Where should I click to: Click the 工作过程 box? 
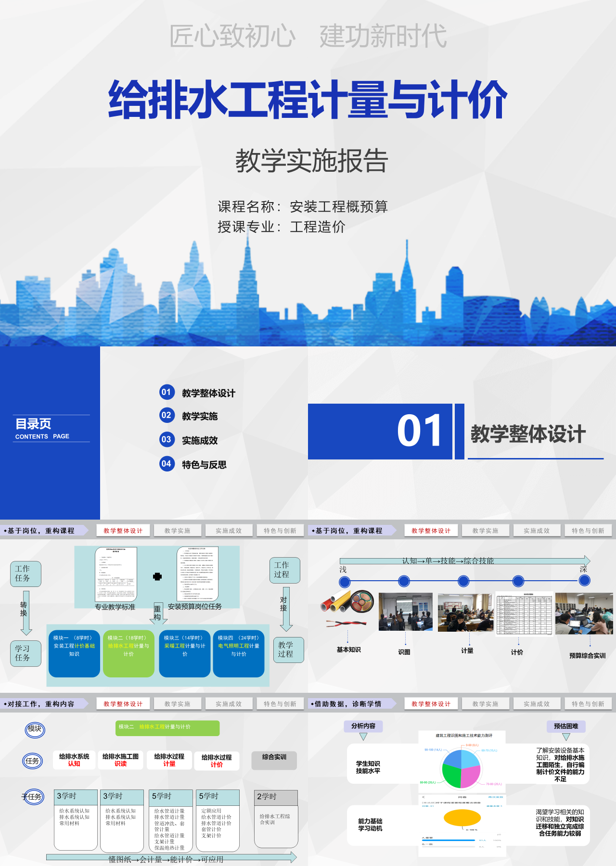click(x=284, y=570)
